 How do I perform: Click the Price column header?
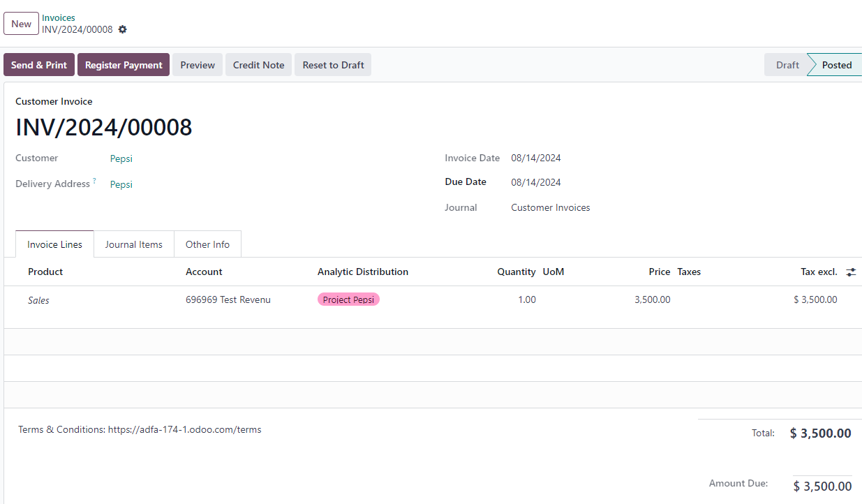660,272
